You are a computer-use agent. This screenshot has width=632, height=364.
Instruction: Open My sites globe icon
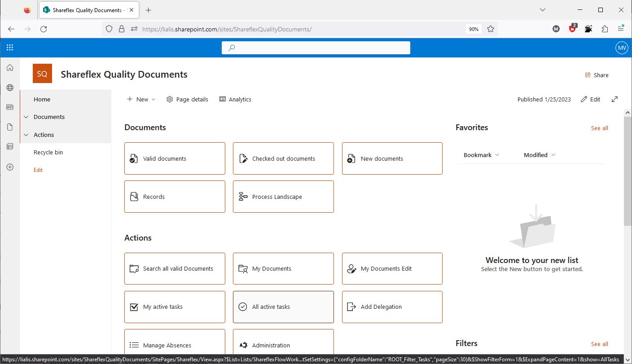[x=10, y=88]
